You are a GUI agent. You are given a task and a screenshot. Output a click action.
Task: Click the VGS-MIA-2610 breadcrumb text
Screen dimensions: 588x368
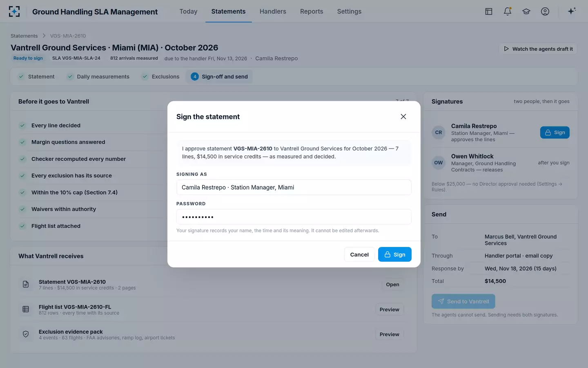[68, 36]
